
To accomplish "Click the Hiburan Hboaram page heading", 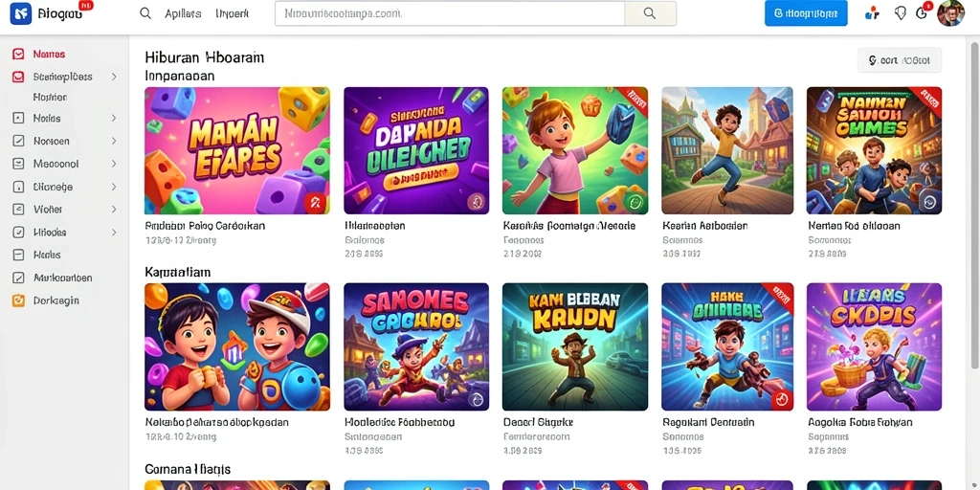I will click(205, 57).
